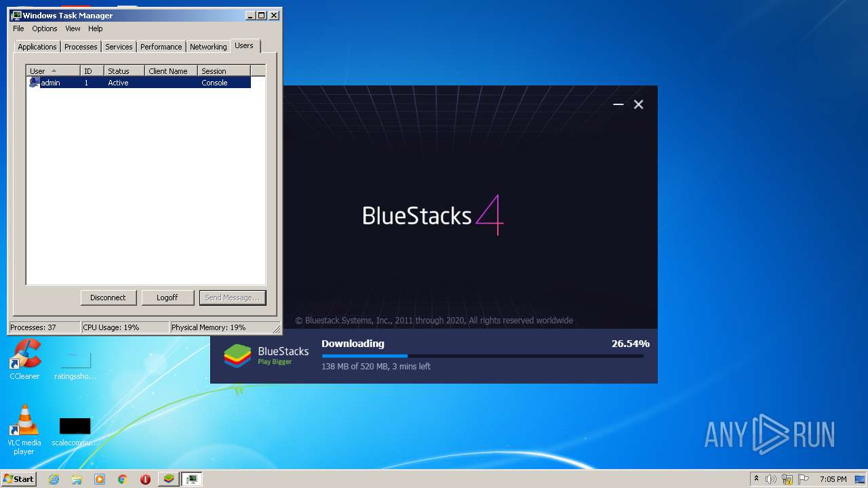Launch Google Chrome from the taskbar
The height and width of the screenshot is (488, 868).
123,479
